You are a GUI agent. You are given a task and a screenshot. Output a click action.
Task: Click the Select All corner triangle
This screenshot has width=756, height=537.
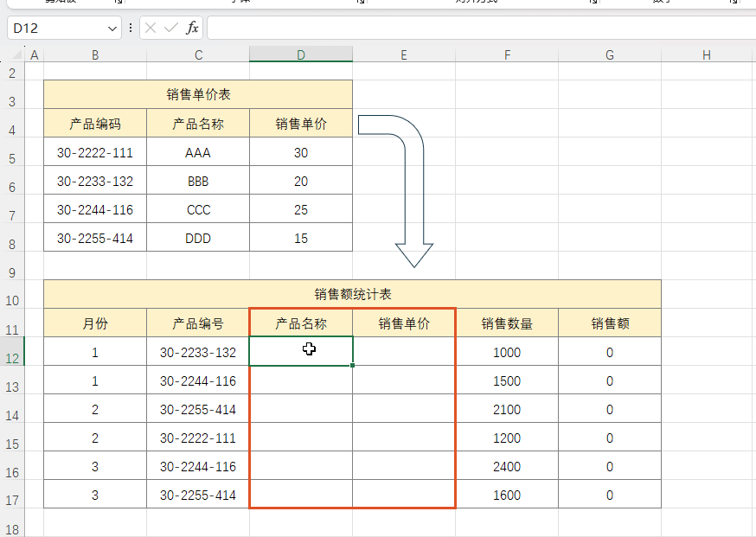[x=17, y=54]
